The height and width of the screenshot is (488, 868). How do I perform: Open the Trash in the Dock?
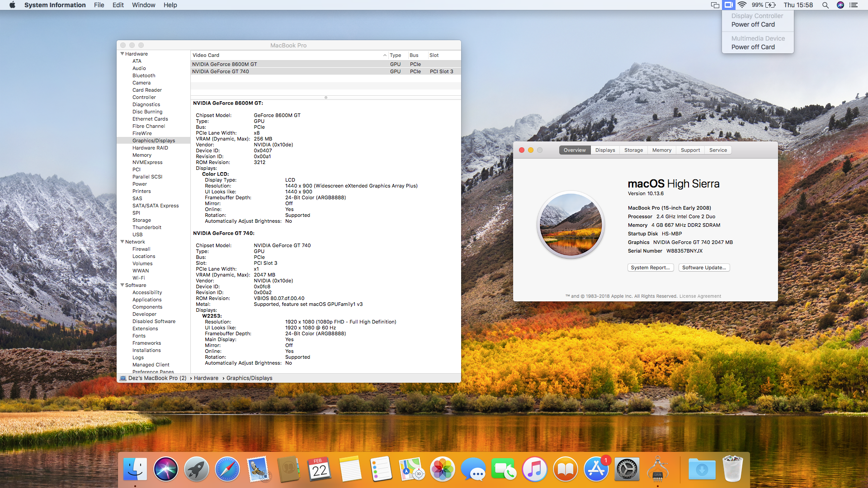(732, 469)
